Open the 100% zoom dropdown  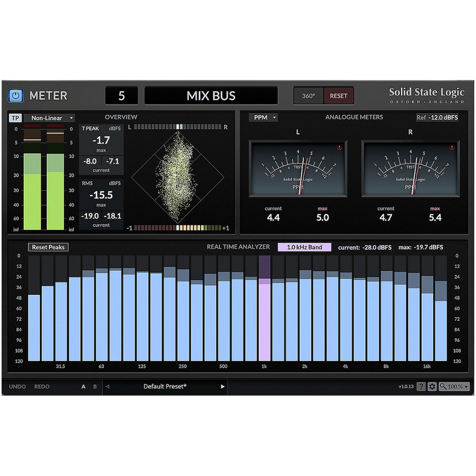click(x=455, y=387)
